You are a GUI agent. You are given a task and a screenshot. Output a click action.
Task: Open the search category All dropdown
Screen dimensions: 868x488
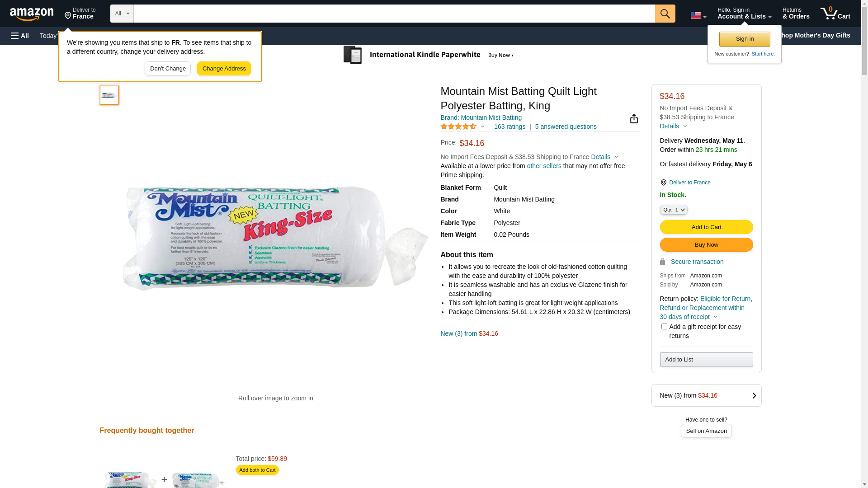(122, 14)
